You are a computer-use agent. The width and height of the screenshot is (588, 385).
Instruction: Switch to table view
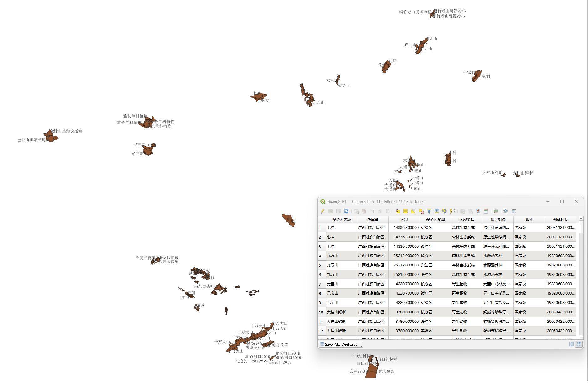tap(579, 344)
